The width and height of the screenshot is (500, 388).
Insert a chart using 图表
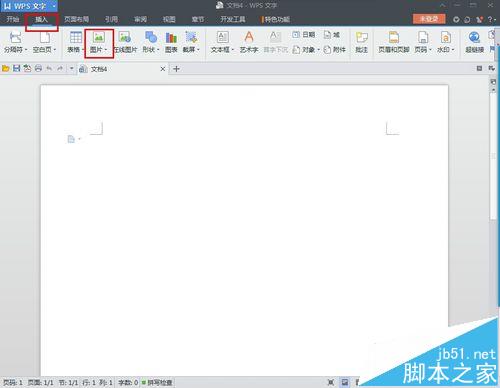[171, 42]
